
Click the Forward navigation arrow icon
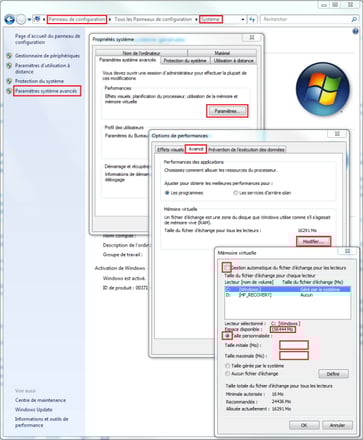pyautogui.click(x=21, y=20)
